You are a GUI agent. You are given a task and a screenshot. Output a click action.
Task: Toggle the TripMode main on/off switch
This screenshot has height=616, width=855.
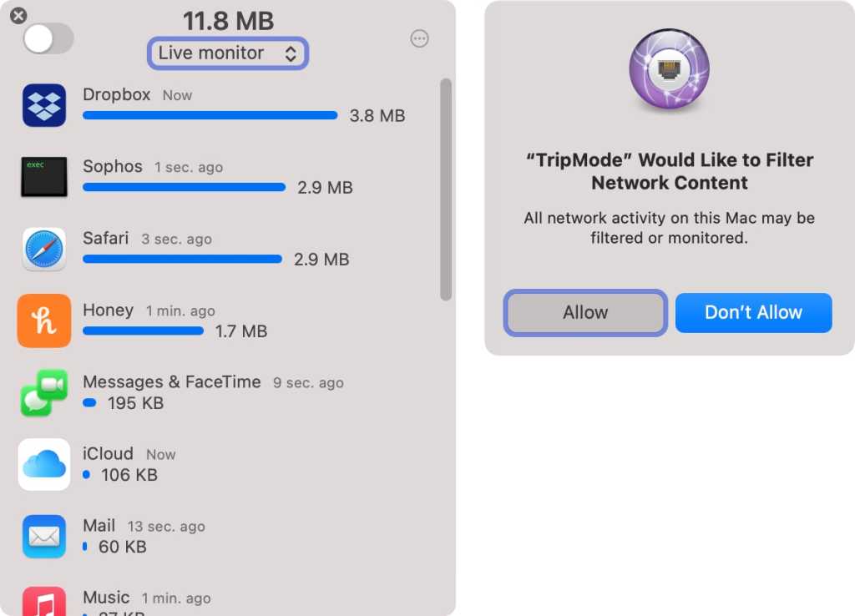tap(48, 38)
